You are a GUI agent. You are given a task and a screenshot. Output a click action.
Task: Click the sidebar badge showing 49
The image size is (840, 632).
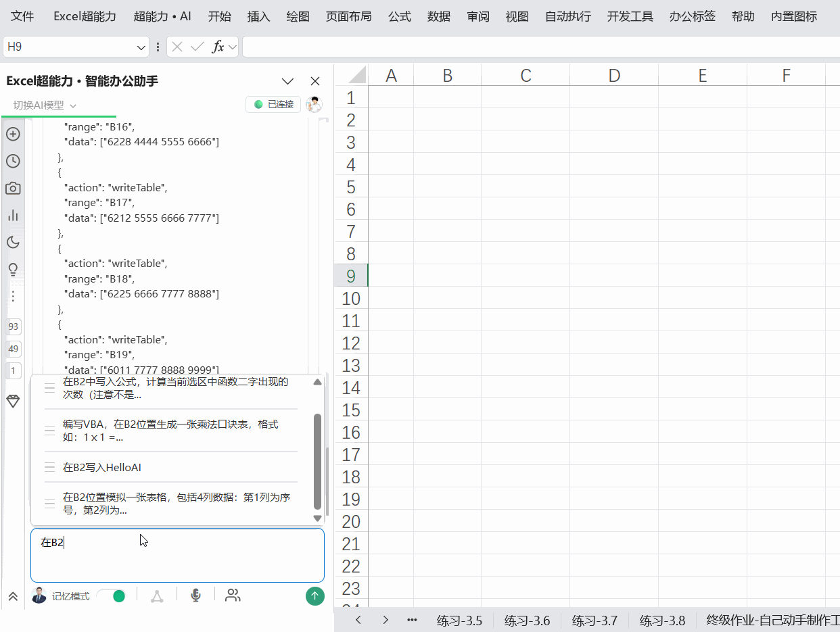pyautogui.click(x=13, y=349)
